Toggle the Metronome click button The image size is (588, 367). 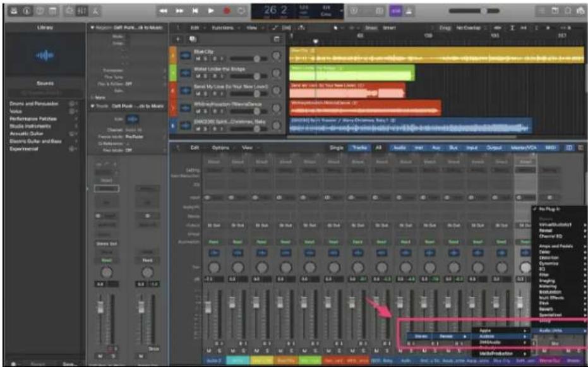(409, 11)
